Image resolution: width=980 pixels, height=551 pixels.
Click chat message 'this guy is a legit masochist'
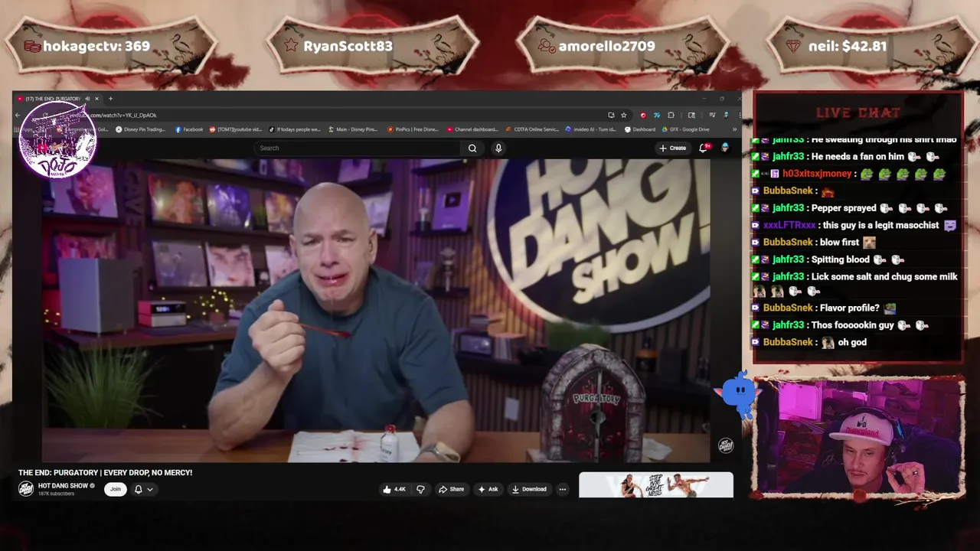pyautogui.click(x=879, y=225)
